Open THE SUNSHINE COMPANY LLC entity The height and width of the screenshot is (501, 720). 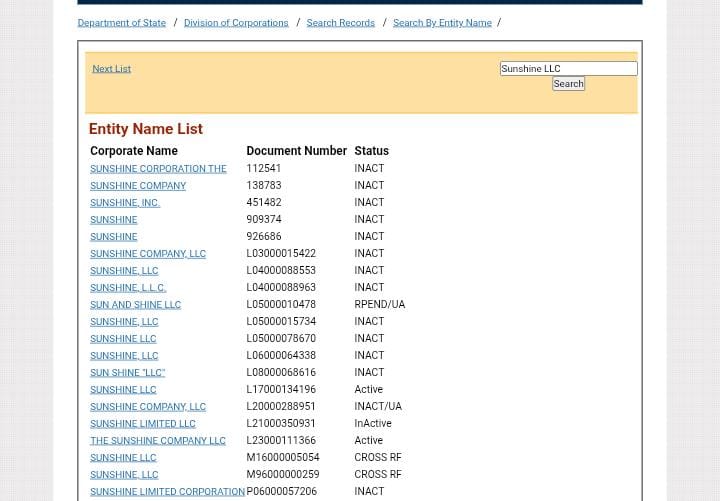pyautogui.click(x=157, y=441)
